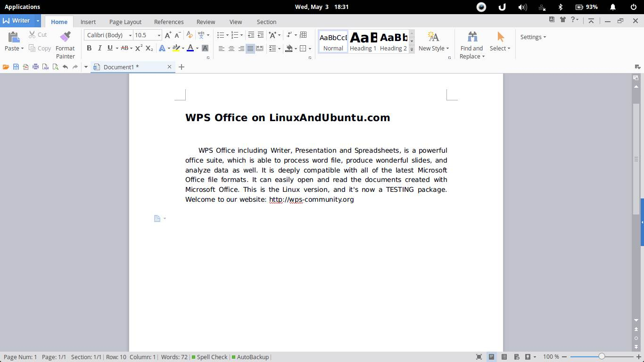Clear formatting with the eraser icon

tap(190, 35)
